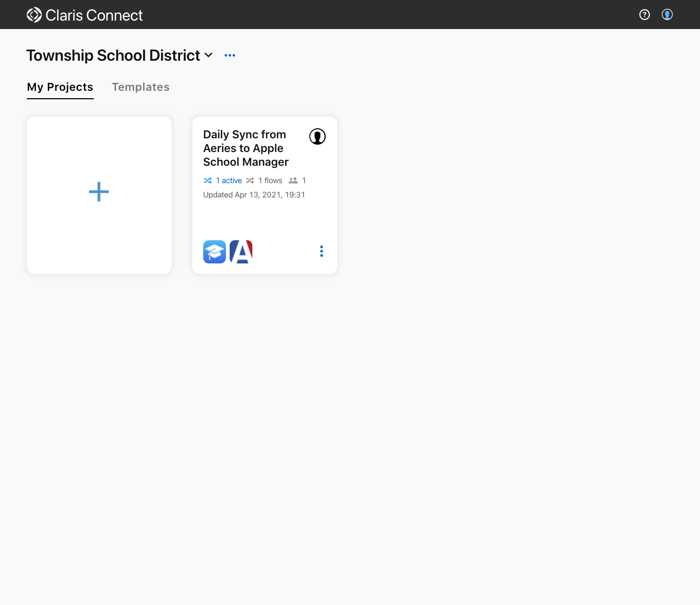Open the plus button to create a new project
Viewport: 700px width, 605px height.
click(x=99, y=192)
